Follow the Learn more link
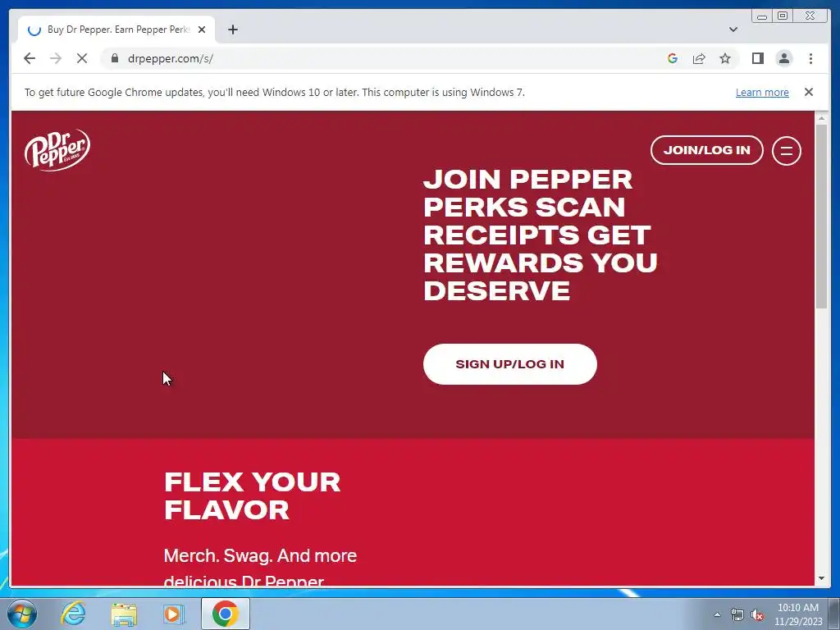Viewport: 840px width, 630px height. click(762, 92)
